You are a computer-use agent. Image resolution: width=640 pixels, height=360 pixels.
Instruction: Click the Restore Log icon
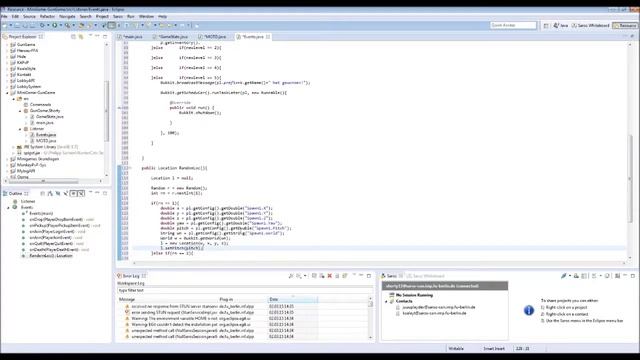(345, 276)
